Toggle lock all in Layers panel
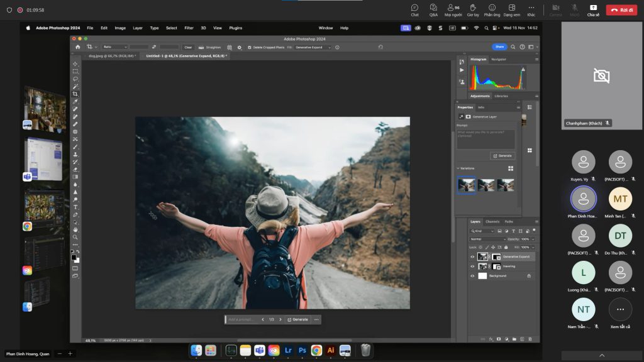This screenshot has height=362, width=644. [x=506, y=248]
